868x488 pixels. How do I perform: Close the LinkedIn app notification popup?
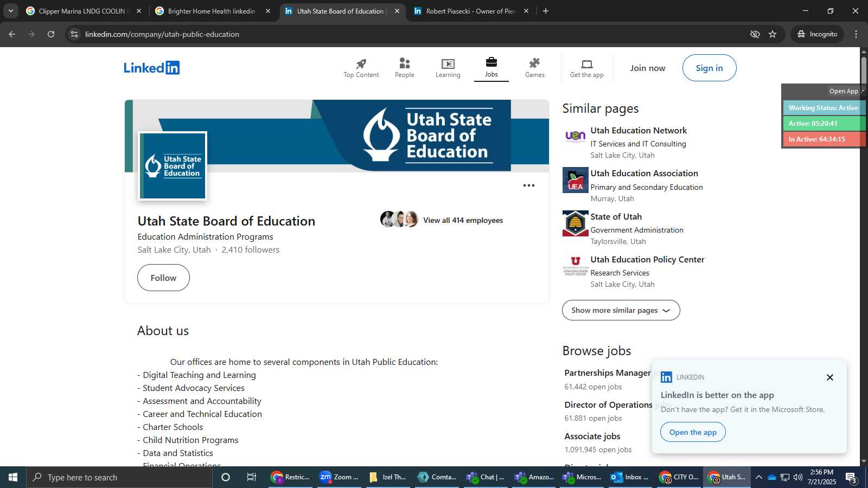click(x=829, y=377)
